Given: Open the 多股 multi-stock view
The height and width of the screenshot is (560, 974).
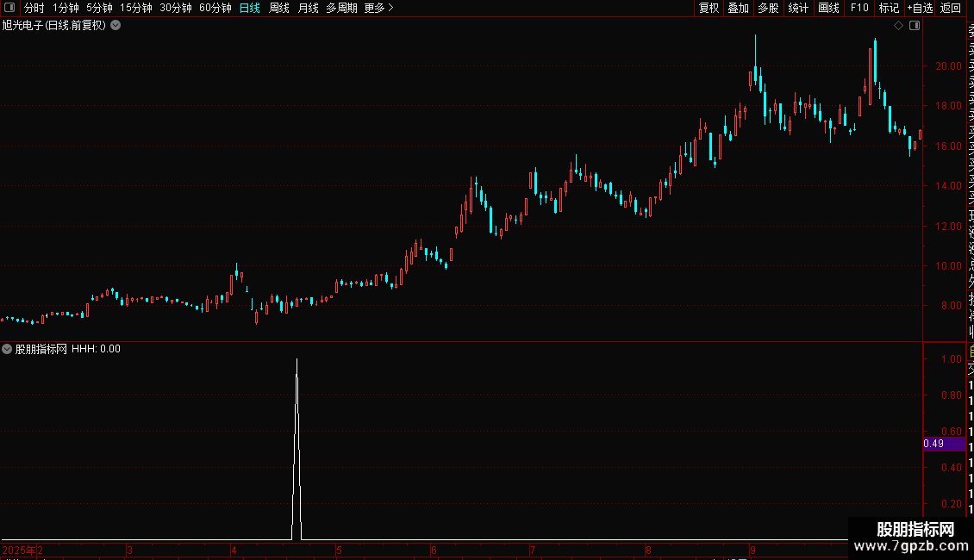Looking at the screenshot, I should 768,8.
